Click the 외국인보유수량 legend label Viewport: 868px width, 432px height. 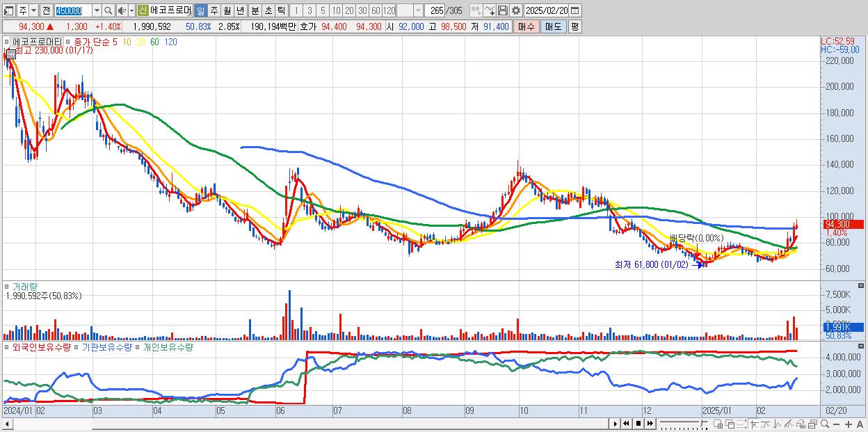(x=41, y=346)
